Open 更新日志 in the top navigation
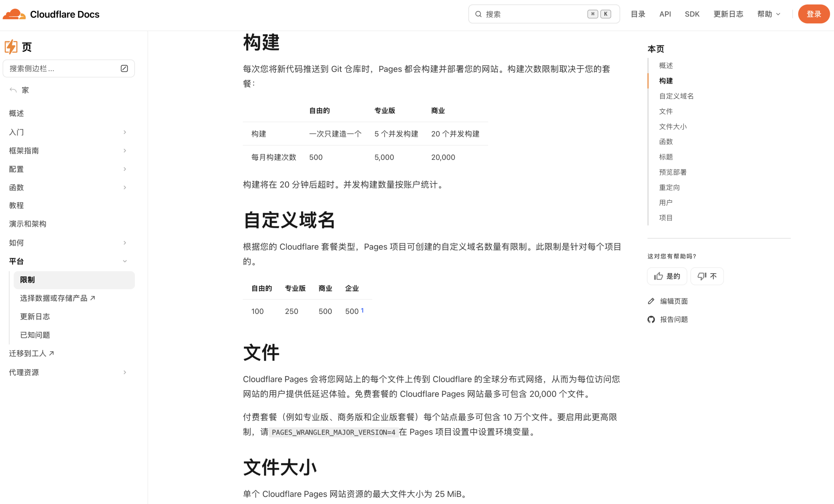The height and width of the screenshot is (504, 834). click(728, 14)
